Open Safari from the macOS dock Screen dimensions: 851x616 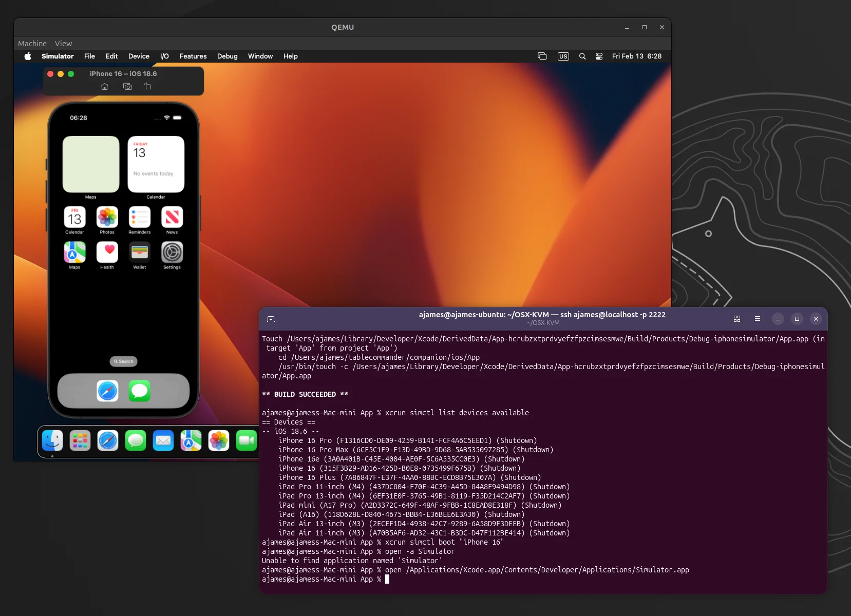(x=108, y=440)
